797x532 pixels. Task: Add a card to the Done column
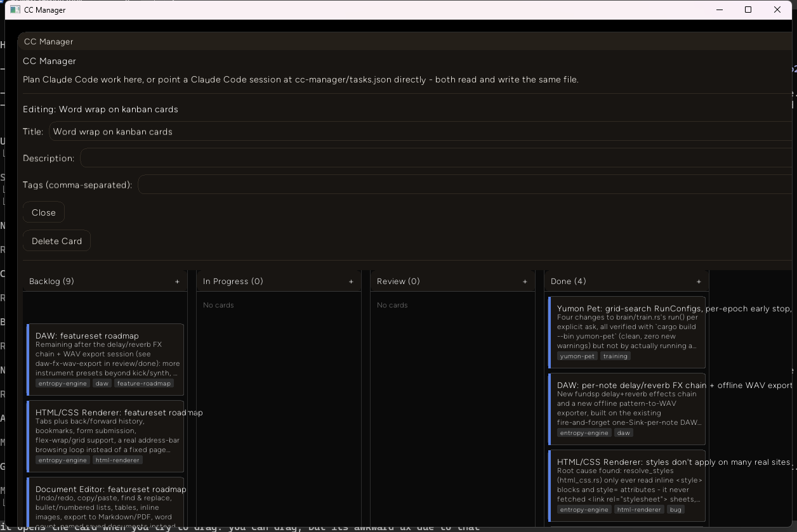pos(699,282)
